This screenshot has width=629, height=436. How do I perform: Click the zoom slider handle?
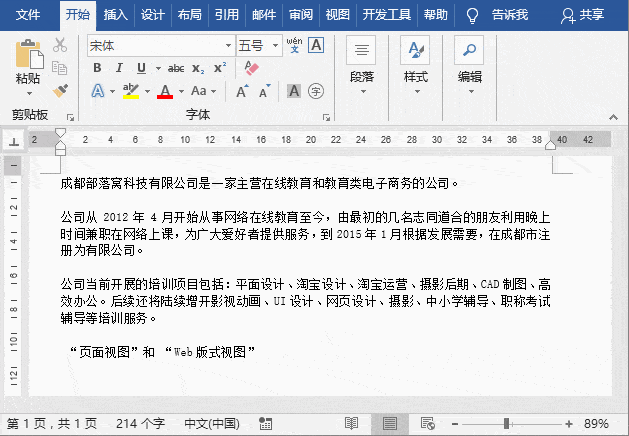(x=507, y=424)
